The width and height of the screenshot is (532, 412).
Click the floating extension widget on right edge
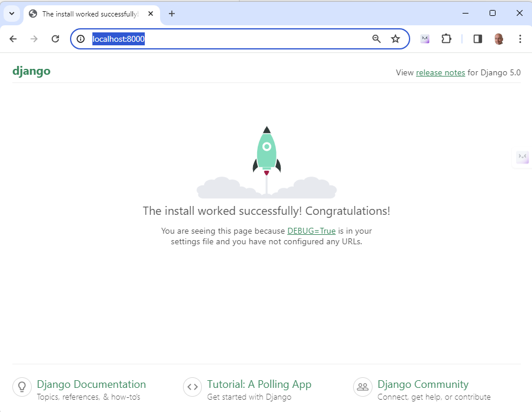click(x=522, y=157)
